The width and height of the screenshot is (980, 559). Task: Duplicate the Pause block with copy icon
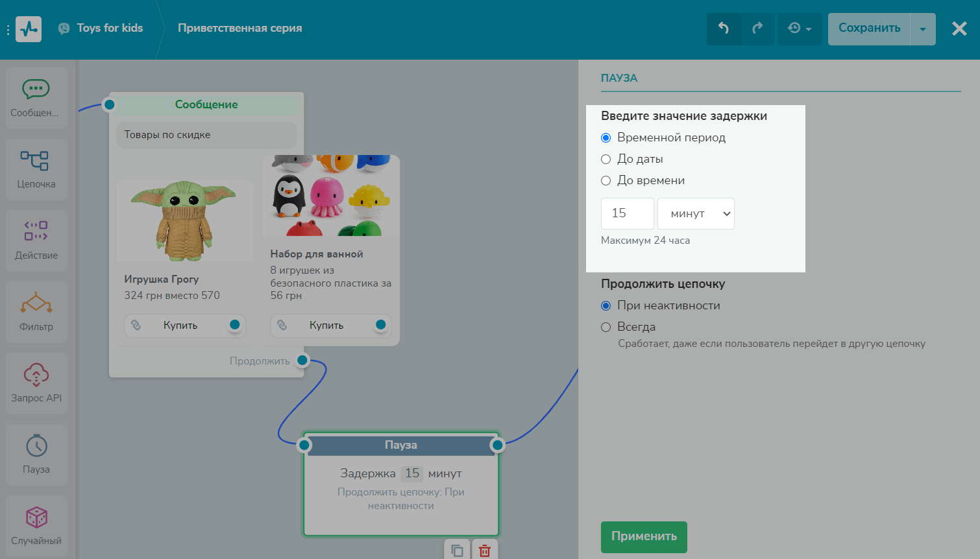(x=457, y=550)
